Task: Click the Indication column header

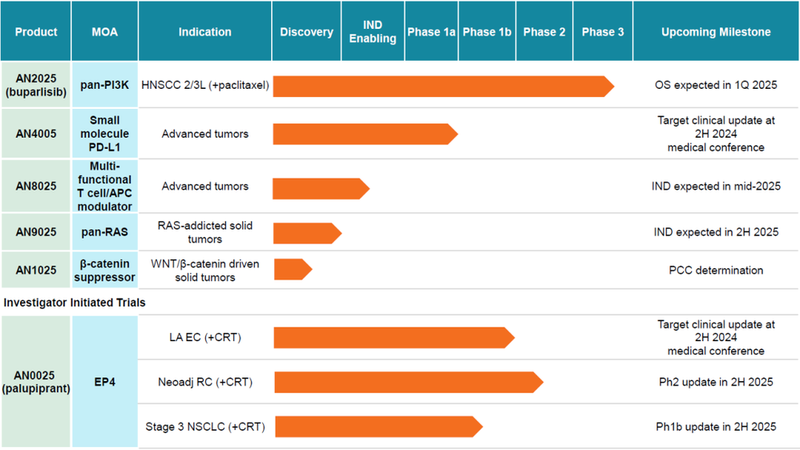Action: click(205, 32)
